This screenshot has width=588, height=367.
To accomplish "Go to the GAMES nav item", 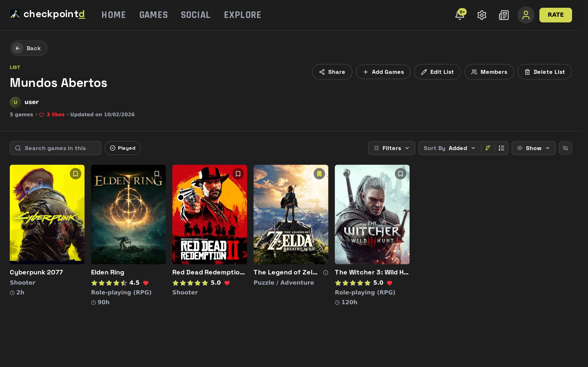I will [154, 15].
